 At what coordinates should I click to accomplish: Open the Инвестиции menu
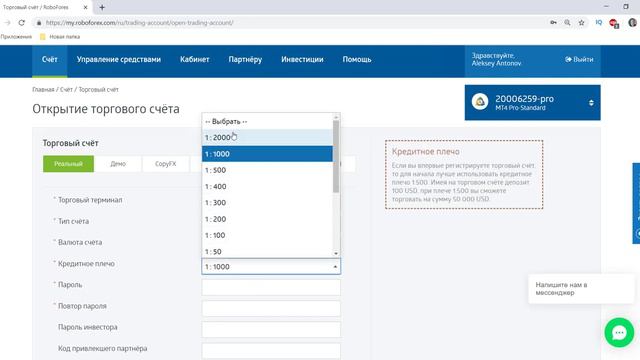coord(302,60)
